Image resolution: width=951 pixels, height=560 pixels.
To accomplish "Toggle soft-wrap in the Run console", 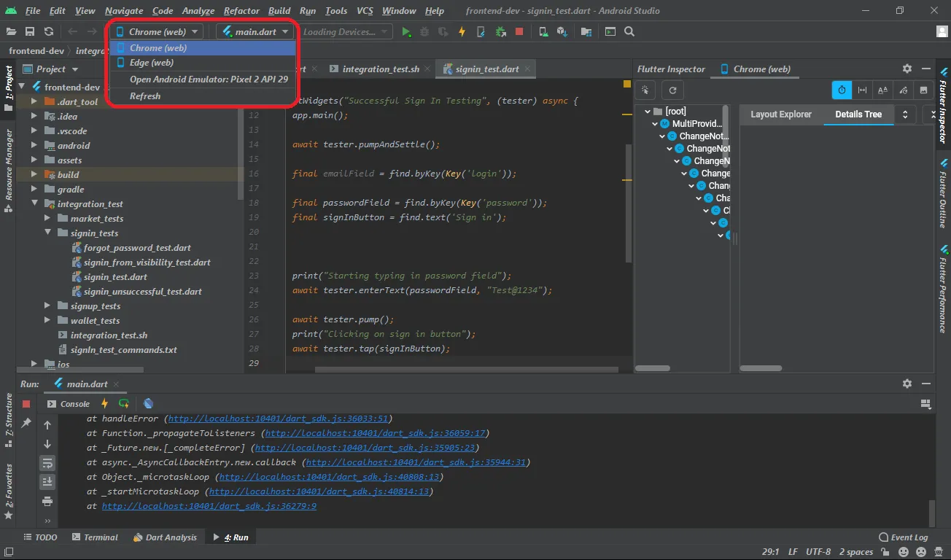I will (x=47, y=463).
